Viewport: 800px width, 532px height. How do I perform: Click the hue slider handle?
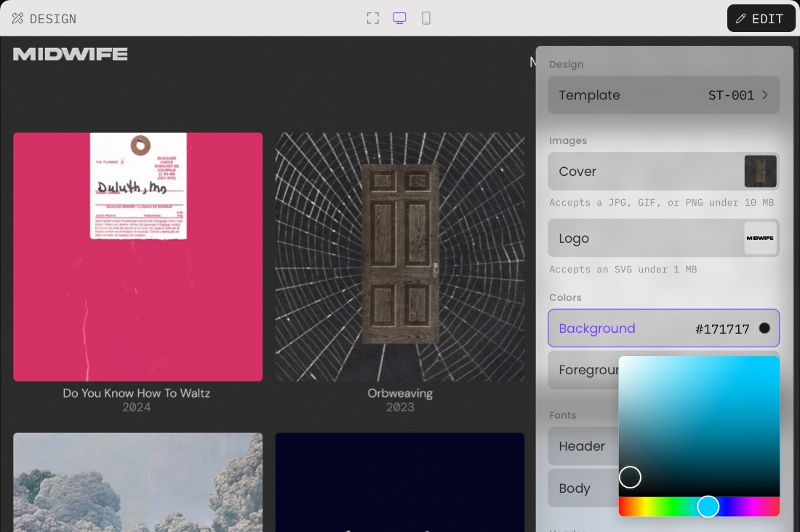point(708,507)
